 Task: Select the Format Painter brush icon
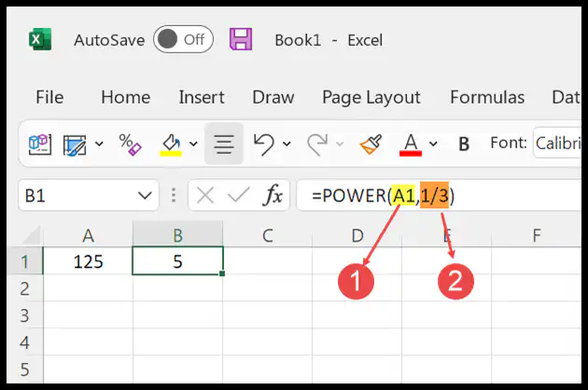tap(371, 144)
